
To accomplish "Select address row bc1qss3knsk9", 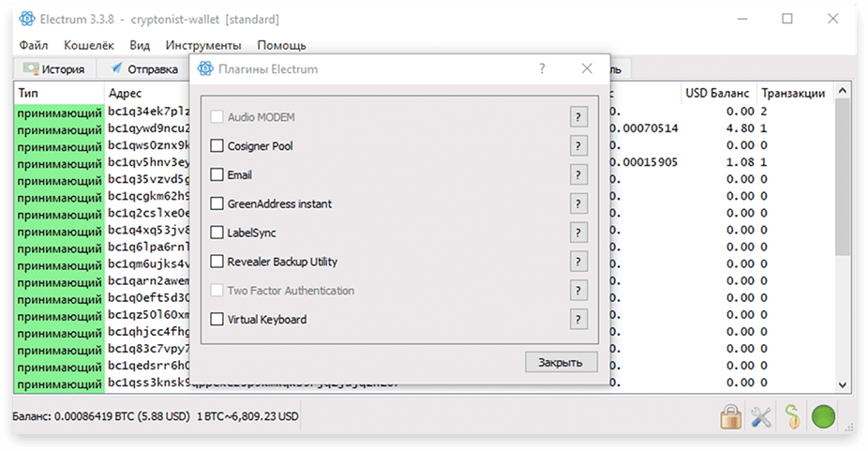I will coord(149,383).
